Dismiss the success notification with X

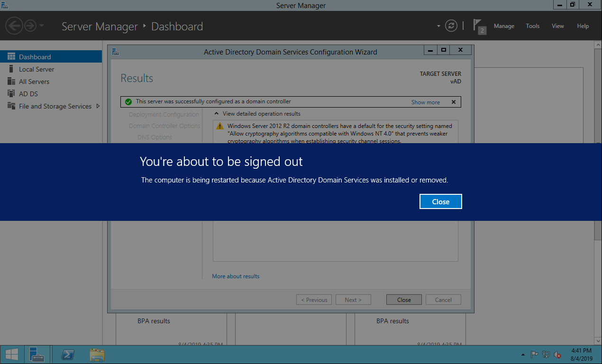[x=453, y=102]
